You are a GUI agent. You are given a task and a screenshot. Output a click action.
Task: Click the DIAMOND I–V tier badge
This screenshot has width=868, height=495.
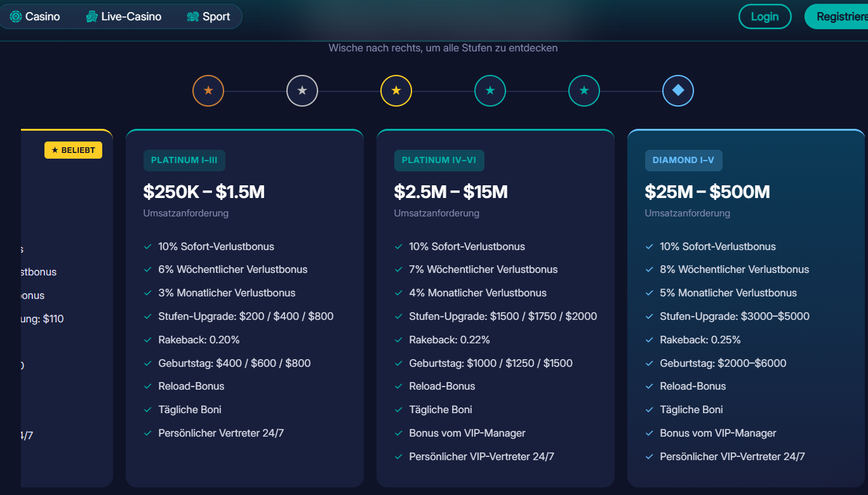pos(683,161)
